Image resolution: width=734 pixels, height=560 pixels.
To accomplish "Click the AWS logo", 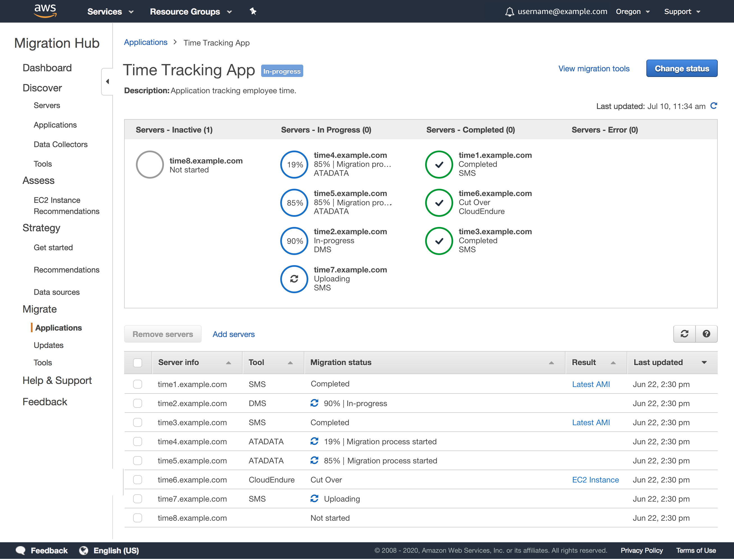I will [x=45, y=11].
